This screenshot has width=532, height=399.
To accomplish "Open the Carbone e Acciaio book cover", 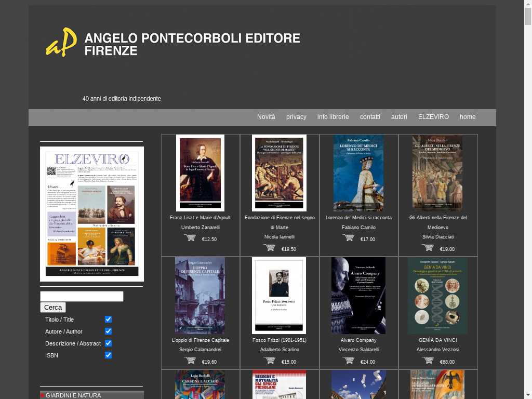I will (x=200, y=384).
